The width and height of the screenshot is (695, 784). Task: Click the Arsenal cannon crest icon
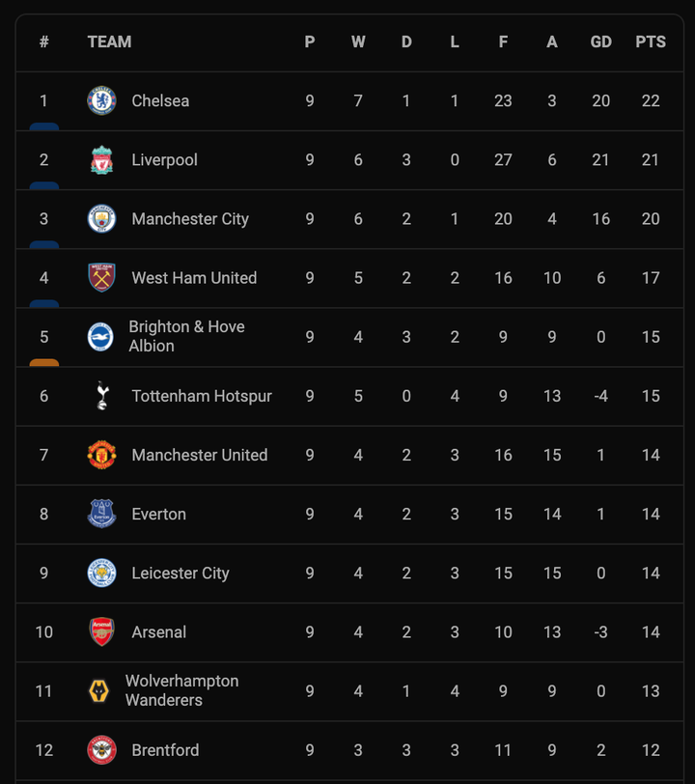coord(101,632)
